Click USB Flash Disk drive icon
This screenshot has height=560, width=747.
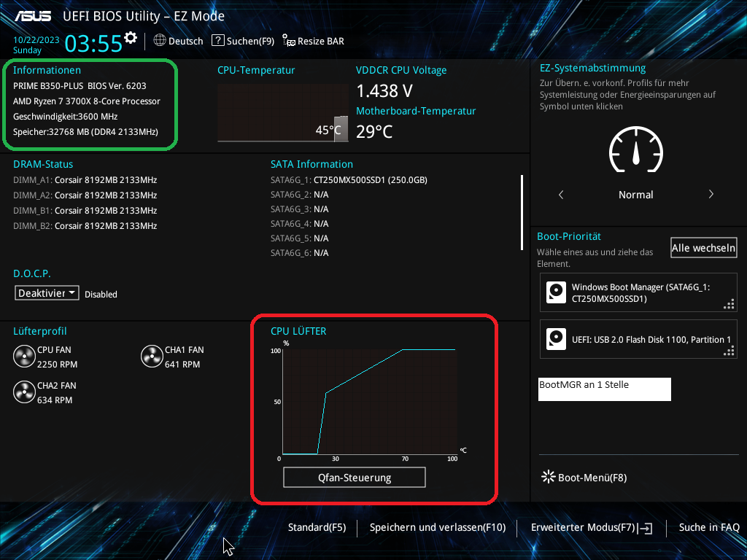tap(556, 339)
